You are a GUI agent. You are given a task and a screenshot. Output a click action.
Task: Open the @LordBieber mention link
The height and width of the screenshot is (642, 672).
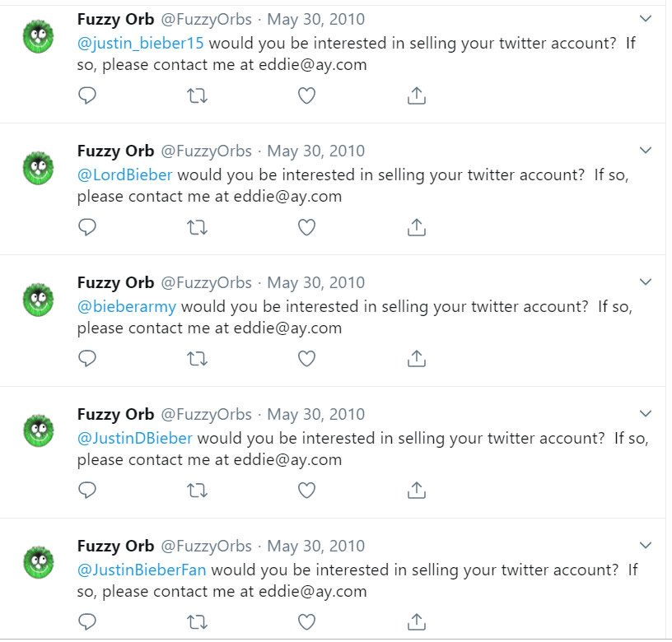tap(124, 174)
